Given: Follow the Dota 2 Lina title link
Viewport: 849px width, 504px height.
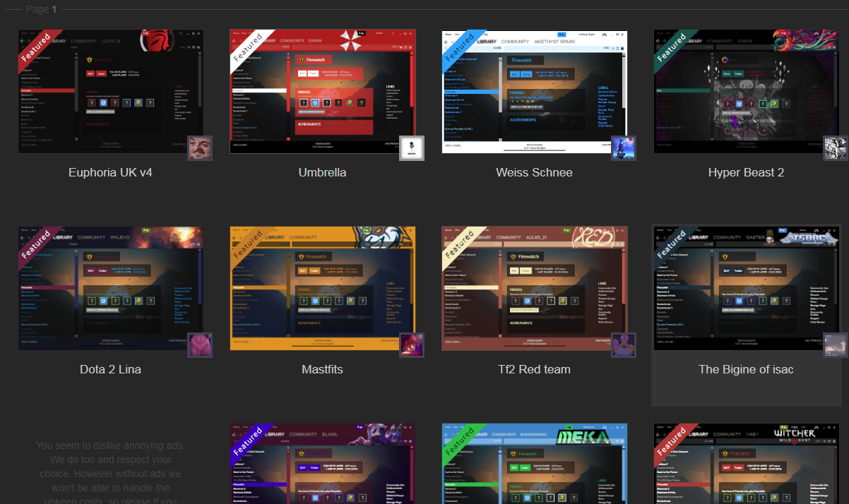Looking at the screenshot, I should pos(111,369).
